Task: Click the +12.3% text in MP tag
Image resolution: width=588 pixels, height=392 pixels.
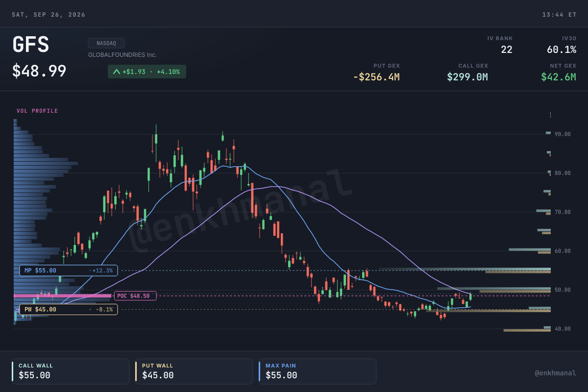Action: [102, 270]
